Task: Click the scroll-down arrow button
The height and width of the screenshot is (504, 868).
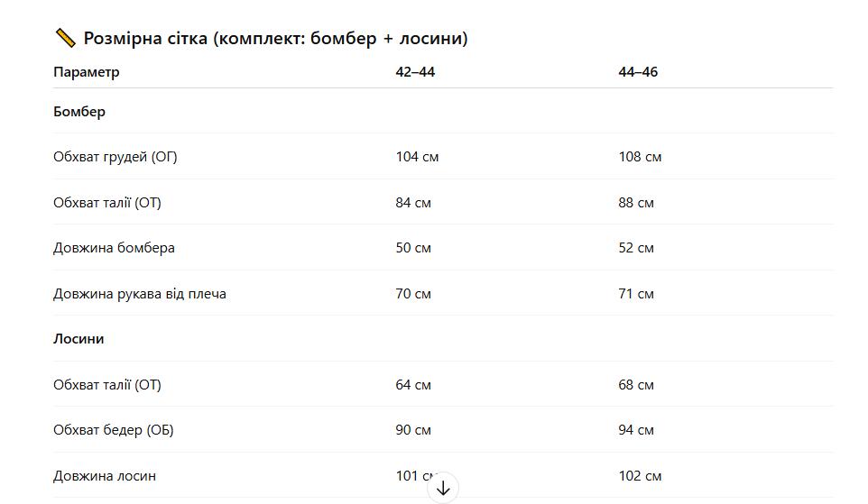Action: click(443, 488)
